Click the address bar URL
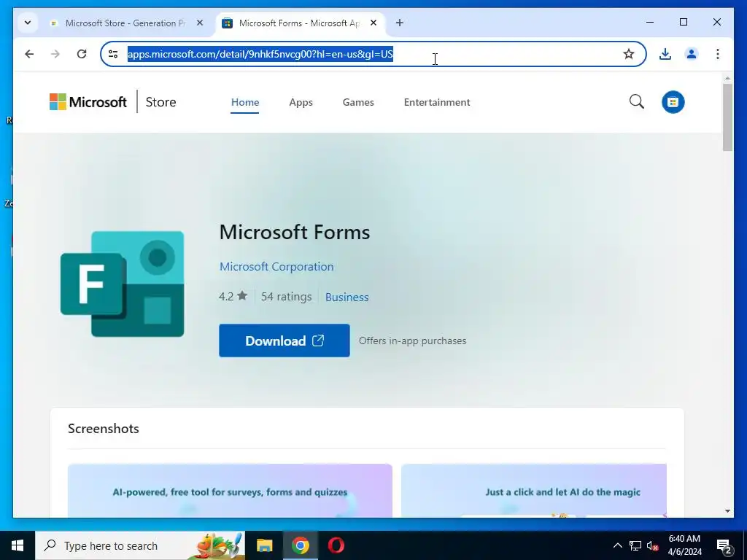This screenshot has width=747, height=560. coord(260,54)
